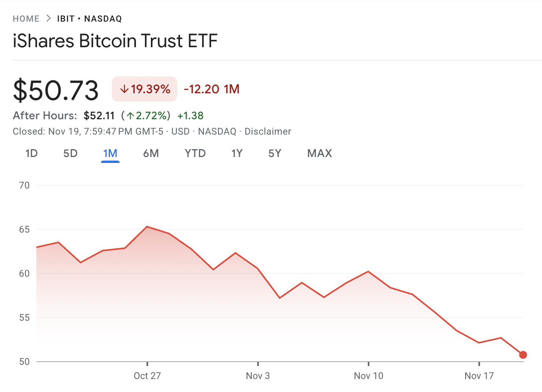542x392 pixels.
Task: Go to the HOME breadcrumb link
Action: point(26,18)
